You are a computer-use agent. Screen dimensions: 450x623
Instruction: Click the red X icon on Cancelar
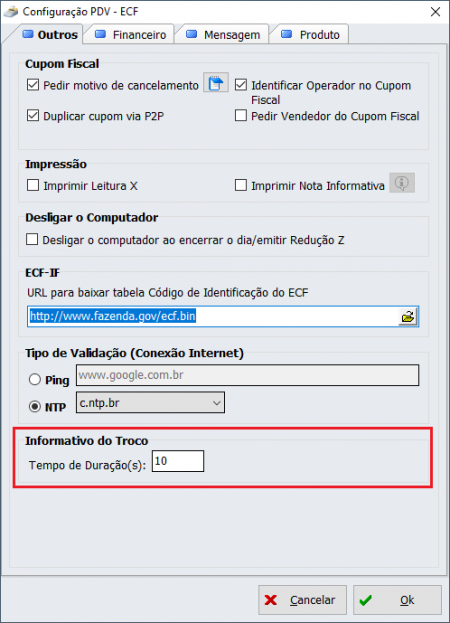[x=271, y=600]
